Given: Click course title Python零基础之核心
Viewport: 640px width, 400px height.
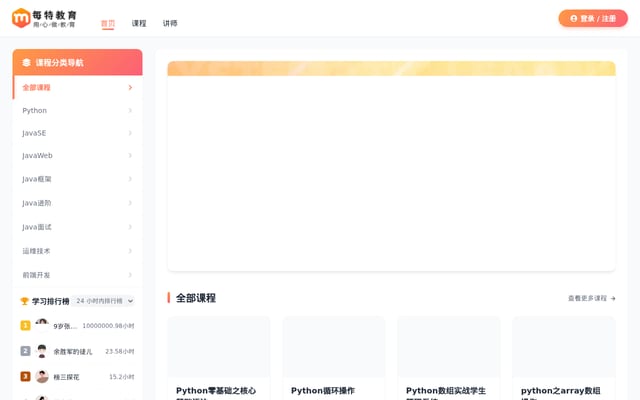Looking at the screenshot, I should coord(216,391).
